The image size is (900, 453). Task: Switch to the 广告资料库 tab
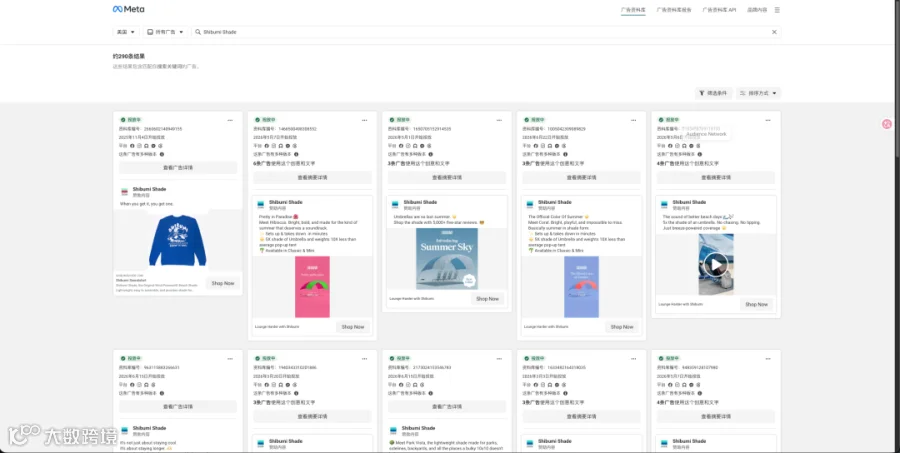pyautogui.click(x=633, y=10)
